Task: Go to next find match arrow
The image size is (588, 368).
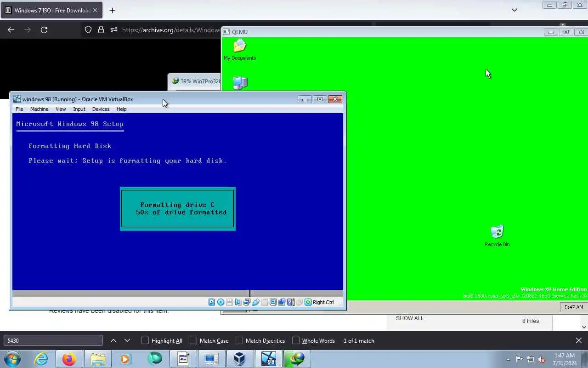Action: pos(127,340)
